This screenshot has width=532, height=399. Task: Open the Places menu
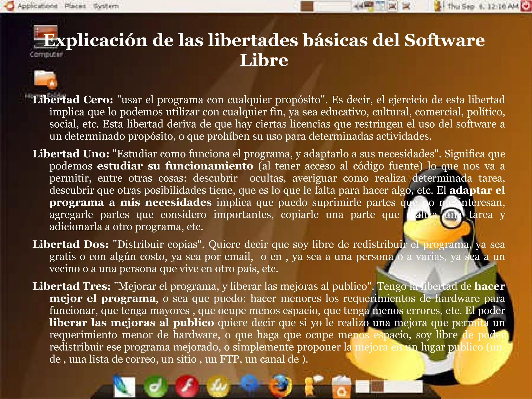(x=75, y=6)
